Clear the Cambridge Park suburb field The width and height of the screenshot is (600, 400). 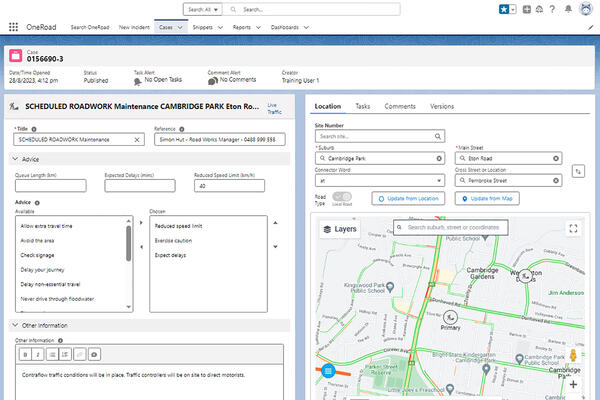coord(440,158)
